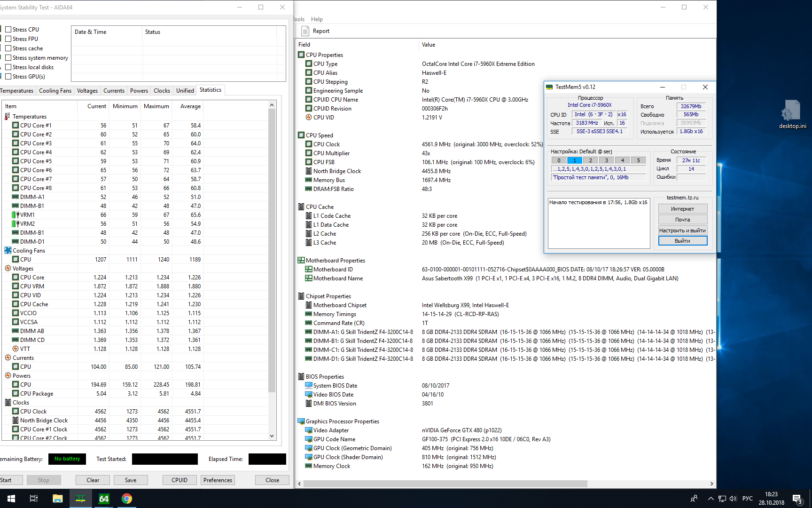Open Google Chrome from the taskbar
812x508 pixels.
click(x=126, y=499)
